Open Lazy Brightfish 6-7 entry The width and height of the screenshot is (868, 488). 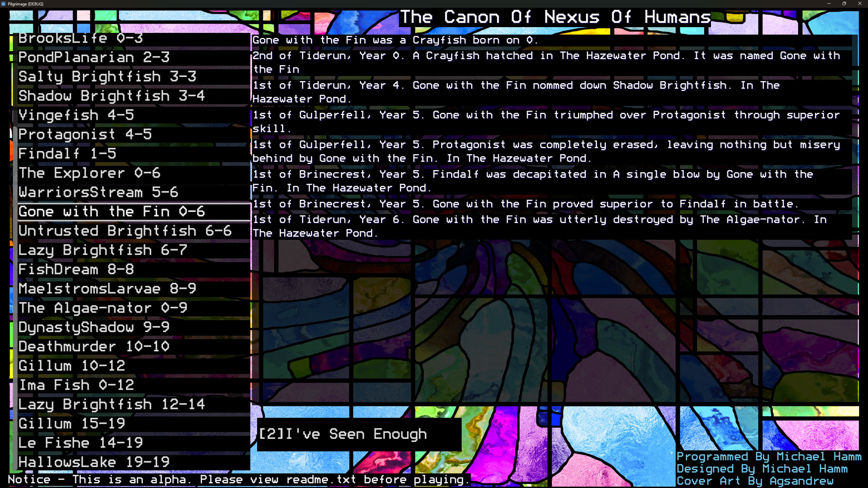(x=134, y=251)
